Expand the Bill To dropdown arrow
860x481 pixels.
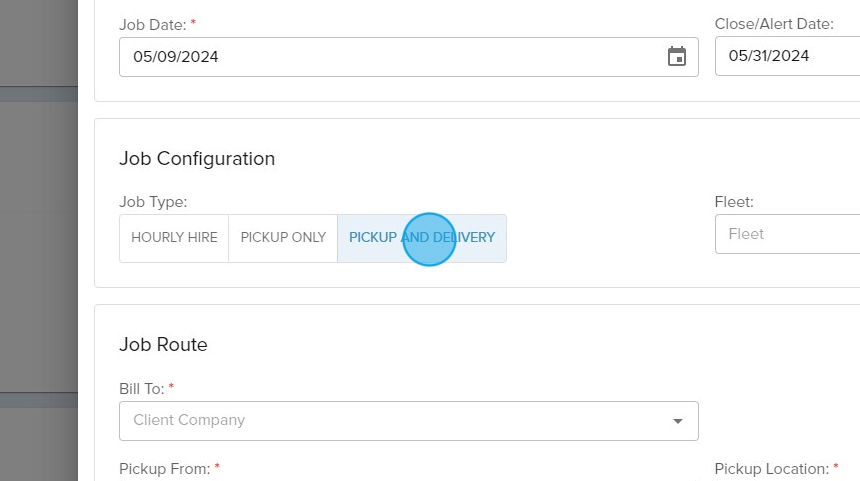pos(678,421)
